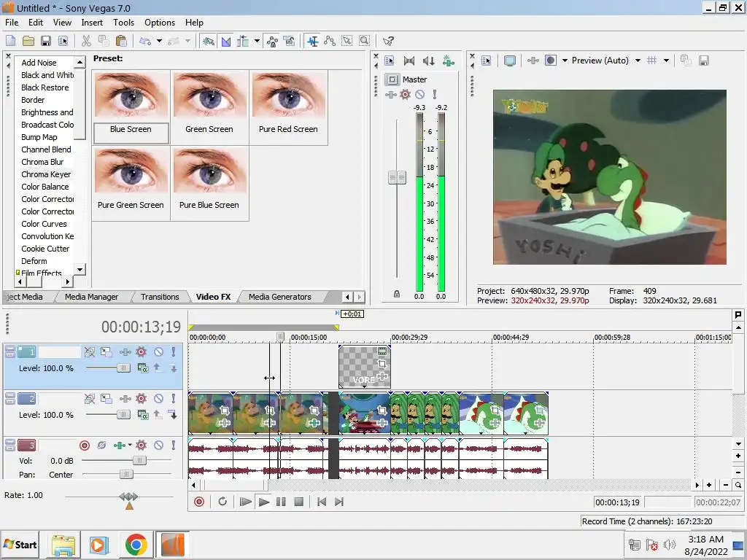
Task: Open the File menu
Action: pos(12,23)
